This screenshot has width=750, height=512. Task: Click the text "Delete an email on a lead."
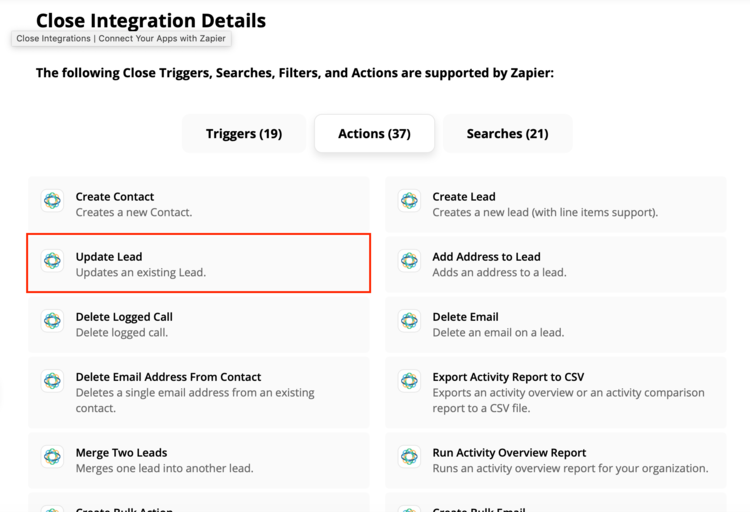[x=498, y=333]
